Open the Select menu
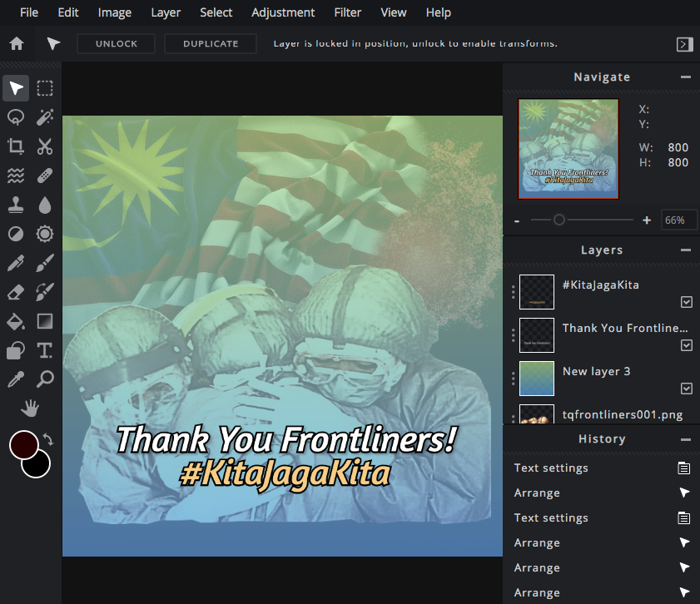This screenshot has height=604, width=700. [216, 12]
